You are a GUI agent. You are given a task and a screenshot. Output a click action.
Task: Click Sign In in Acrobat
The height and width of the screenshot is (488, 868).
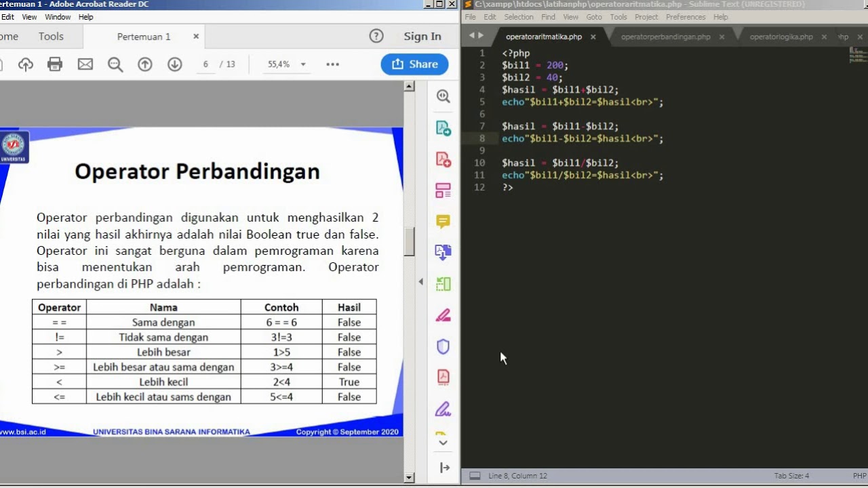pos(422,37)
